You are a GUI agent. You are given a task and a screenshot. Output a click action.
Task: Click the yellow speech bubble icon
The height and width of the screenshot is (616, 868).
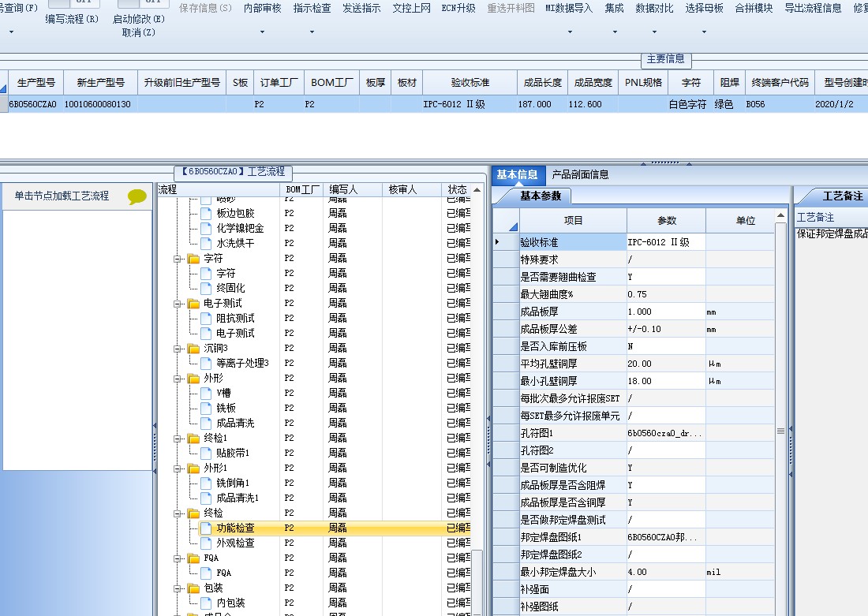[137, 196]
